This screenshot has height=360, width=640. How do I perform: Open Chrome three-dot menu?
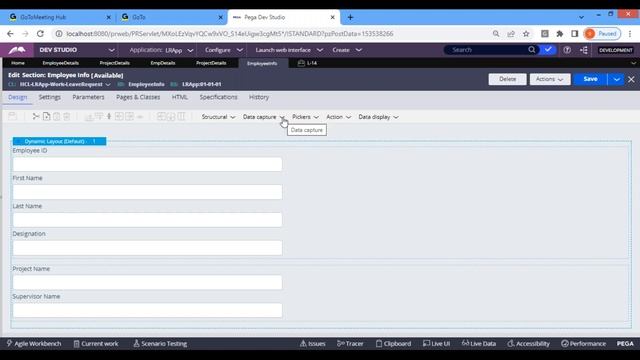tap(630, 34)
